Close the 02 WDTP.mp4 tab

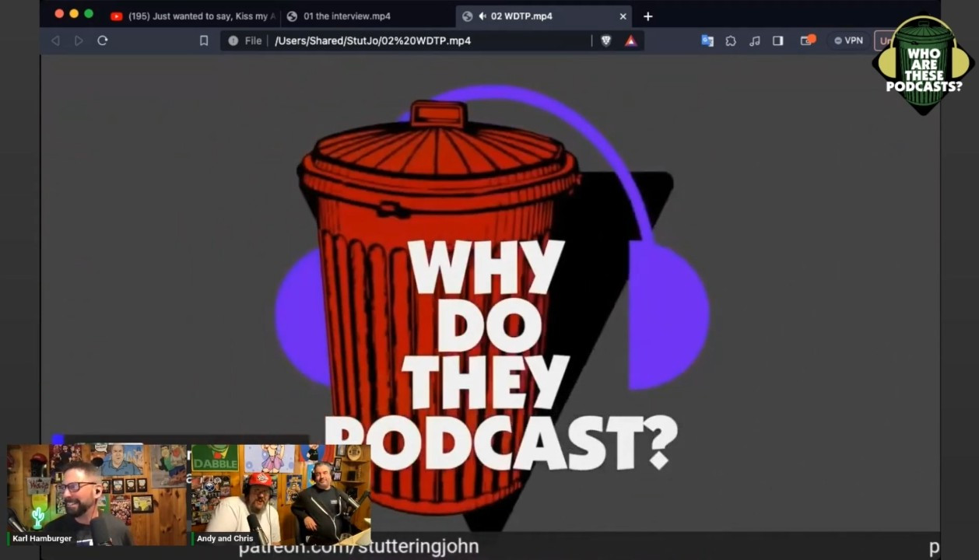(623, 16)
